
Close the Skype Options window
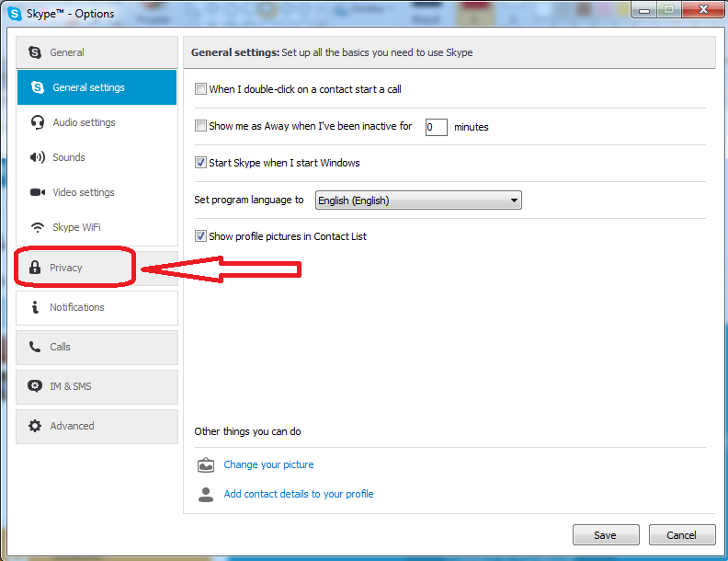703,10
